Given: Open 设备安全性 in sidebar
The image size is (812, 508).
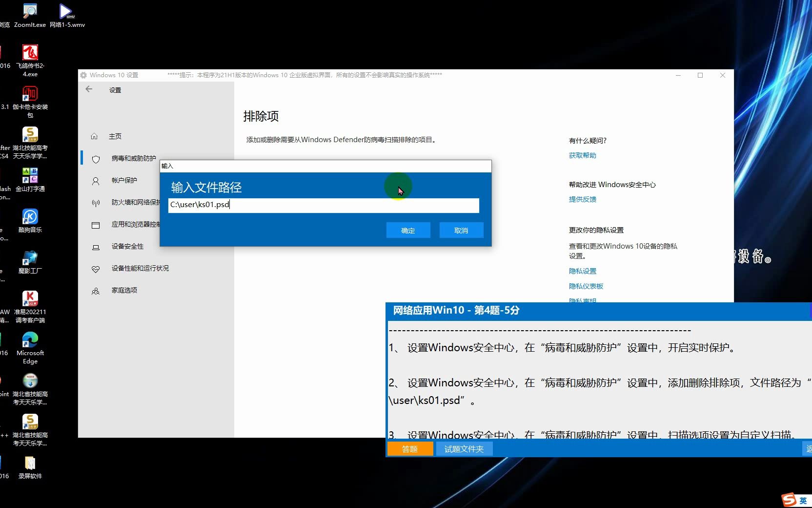Looking at the screenshot, I should tap(127, 246).
